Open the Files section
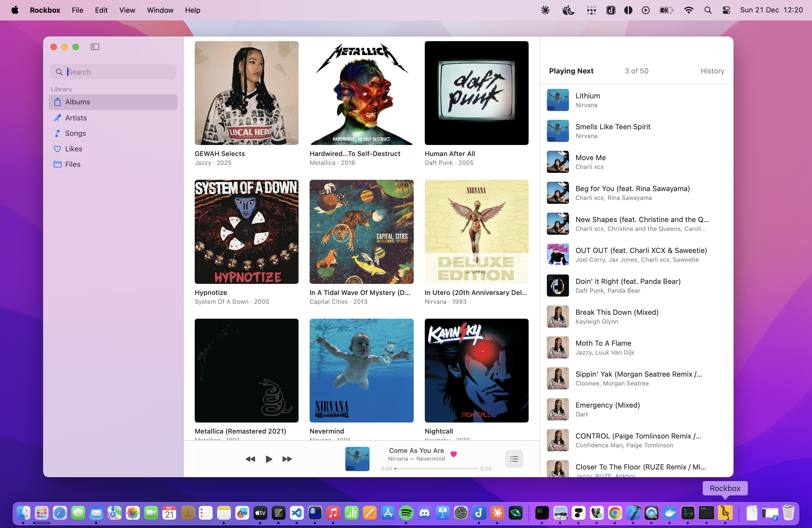This screenshot has width=812, height=528. (x=73, y=164)
